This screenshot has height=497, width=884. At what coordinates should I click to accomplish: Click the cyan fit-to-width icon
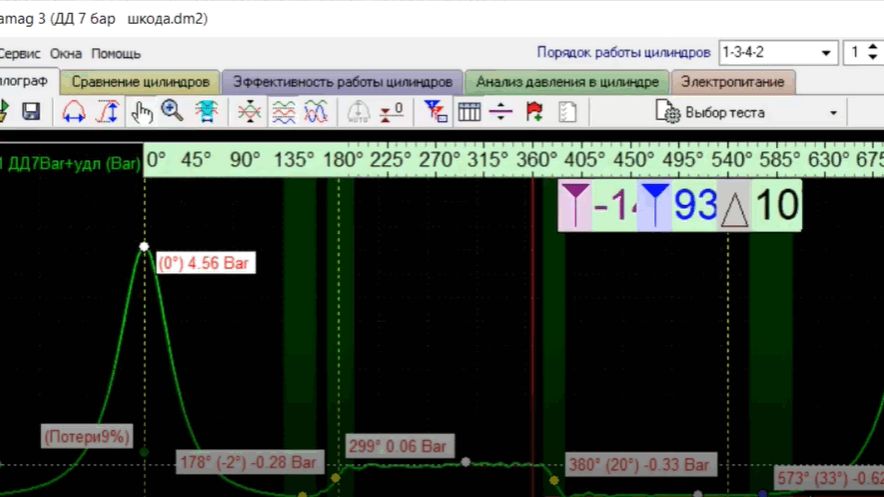click(206, 112)
